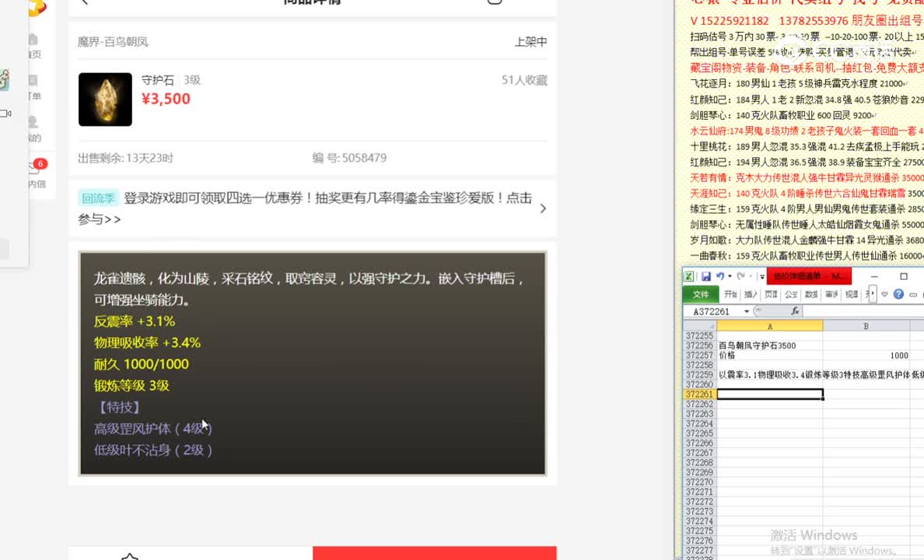The width and height of the screenshot is (924, 560).
Task: Click the 上架中 status label
Action: pos(531,42)
